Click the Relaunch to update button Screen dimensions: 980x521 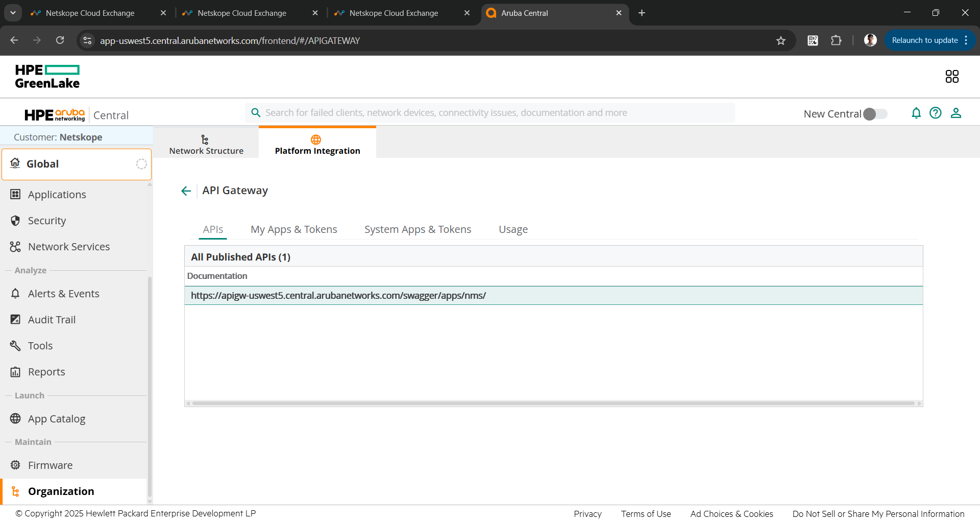click(924, 40)
